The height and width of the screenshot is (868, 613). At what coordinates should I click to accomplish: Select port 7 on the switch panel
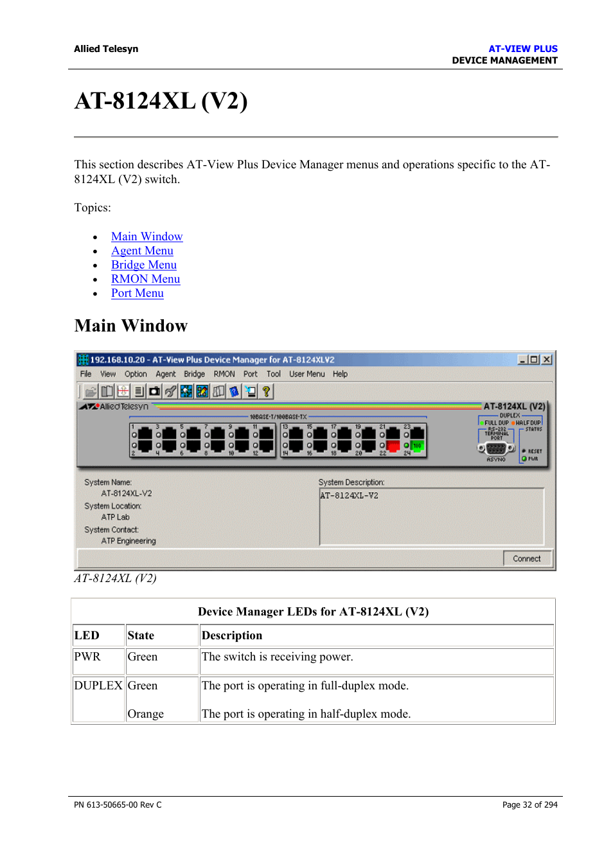(x=218, y=434)
